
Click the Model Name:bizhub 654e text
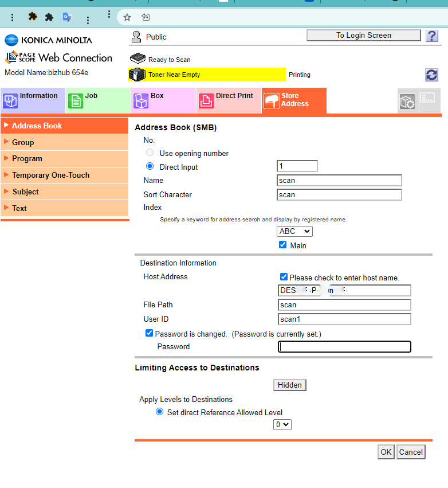click(46, 72)
